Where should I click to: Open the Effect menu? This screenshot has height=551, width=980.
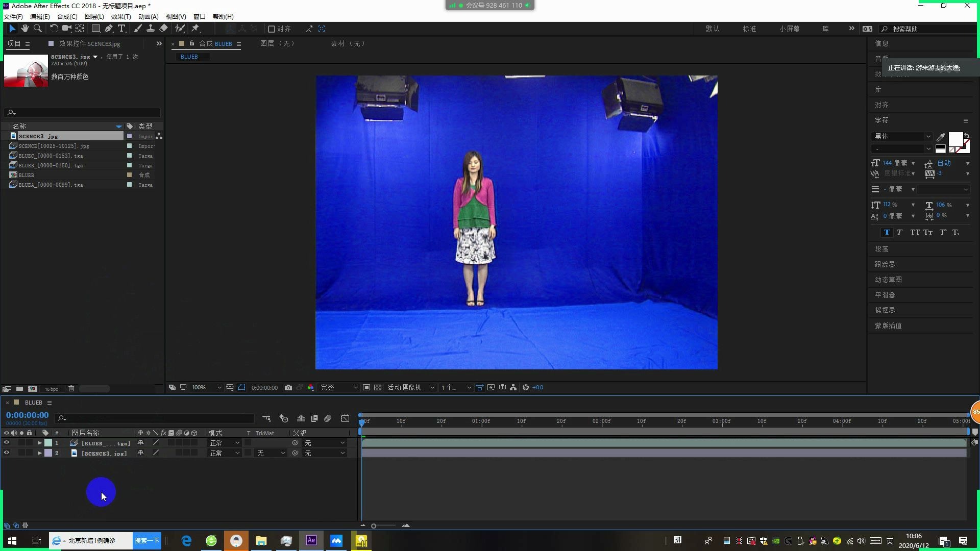[120, 16]
